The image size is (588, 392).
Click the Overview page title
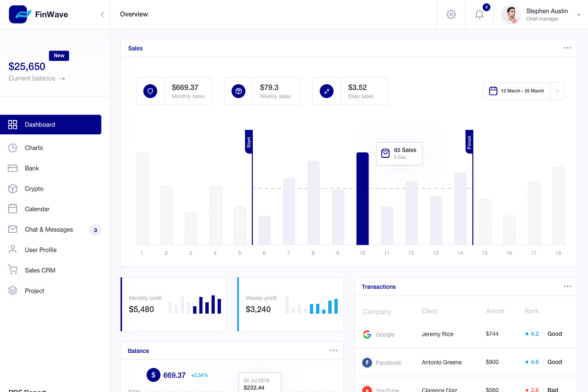[x=134, y=14]
